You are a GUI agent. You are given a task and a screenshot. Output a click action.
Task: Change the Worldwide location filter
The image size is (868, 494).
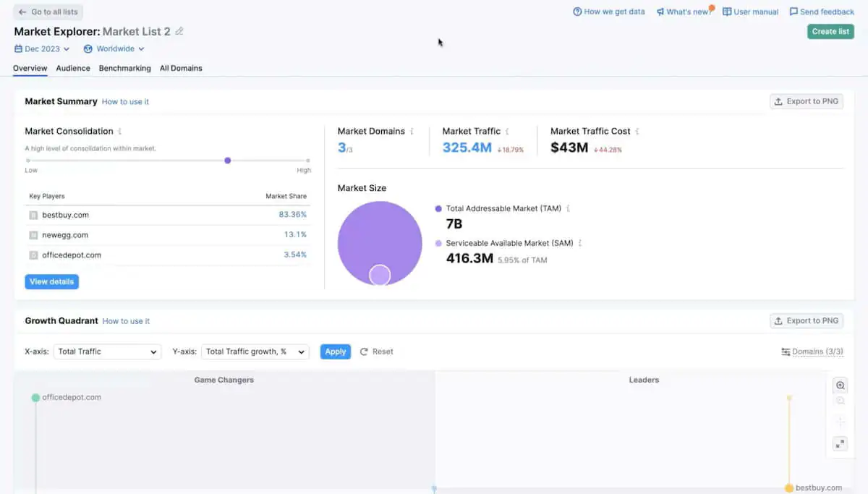114,48
